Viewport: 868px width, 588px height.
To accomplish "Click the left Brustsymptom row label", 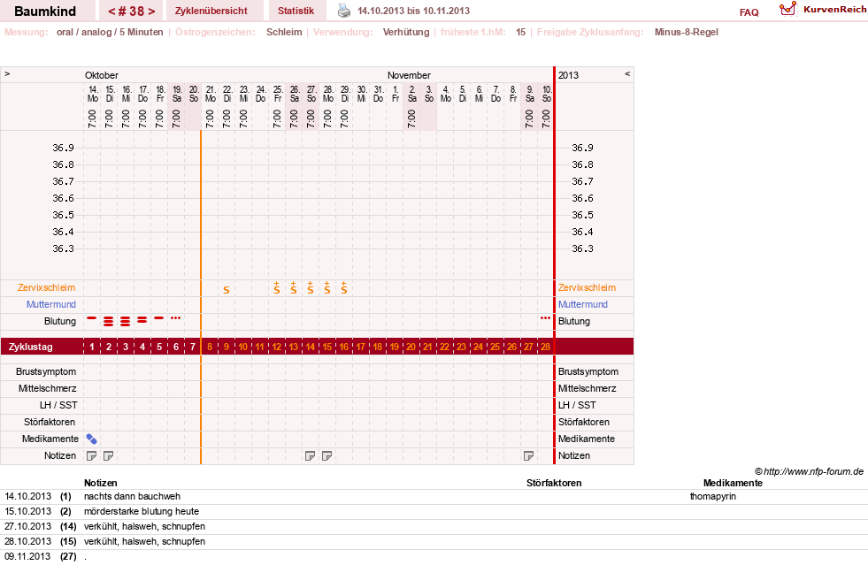I will (x=46, y=371).
